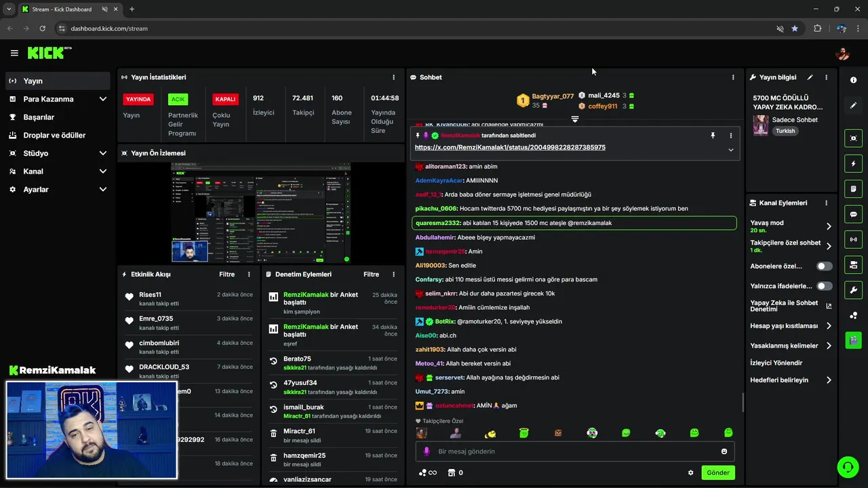This screenshot has width=868, height=488.
Task: Toggle the broadcast signal widget icon
Action: tap(853, 239)
